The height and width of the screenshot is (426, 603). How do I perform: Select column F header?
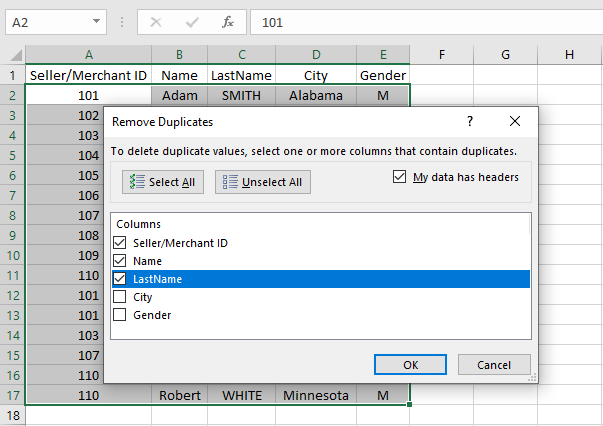coord(442,55)
